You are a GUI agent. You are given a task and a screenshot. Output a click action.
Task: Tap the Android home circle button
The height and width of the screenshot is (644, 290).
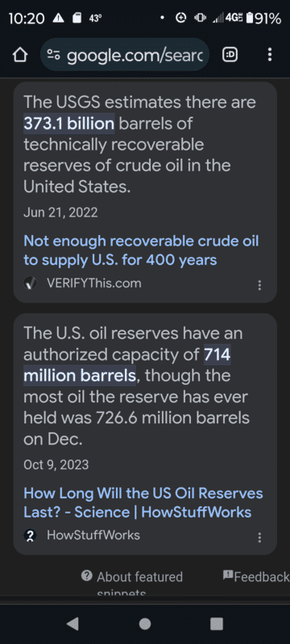coord(144,624)
